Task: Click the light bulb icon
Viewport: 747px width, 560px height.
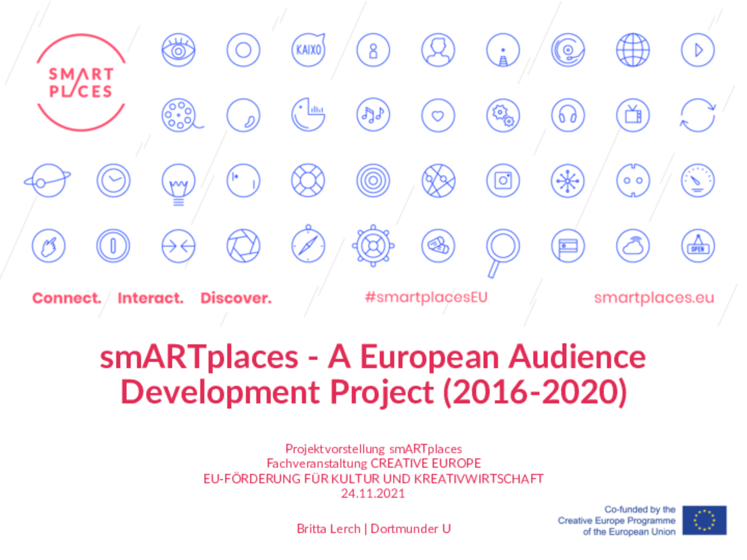Action: [178, 184]
